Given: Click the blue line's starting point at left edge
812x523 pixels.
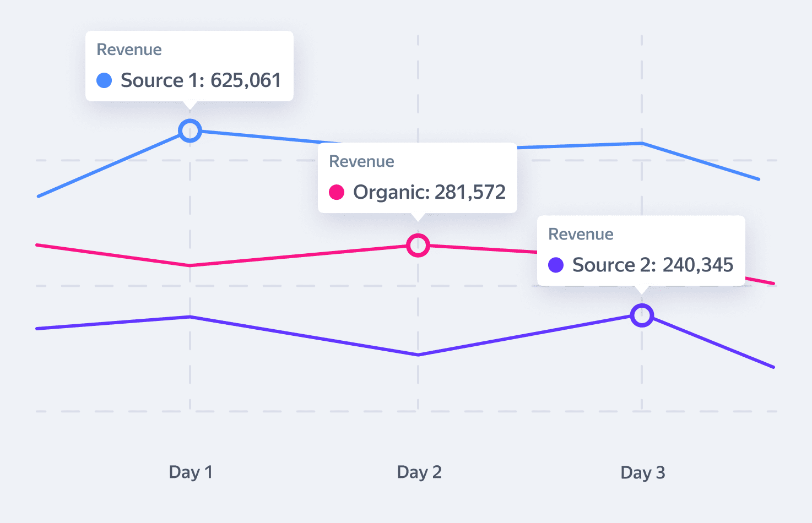Looking at the screenshot, I should [38, 196].
